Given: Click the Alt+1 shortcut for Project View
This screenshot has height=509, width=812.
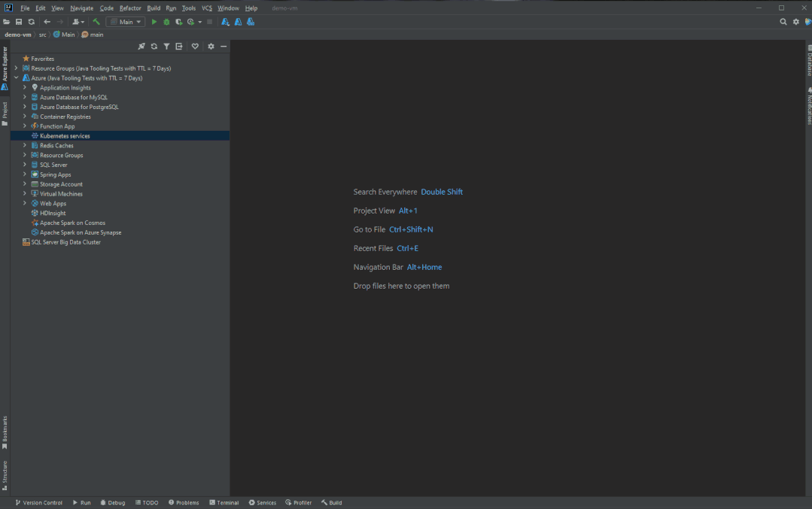Looking at the screenshot, I should point(407,211).
